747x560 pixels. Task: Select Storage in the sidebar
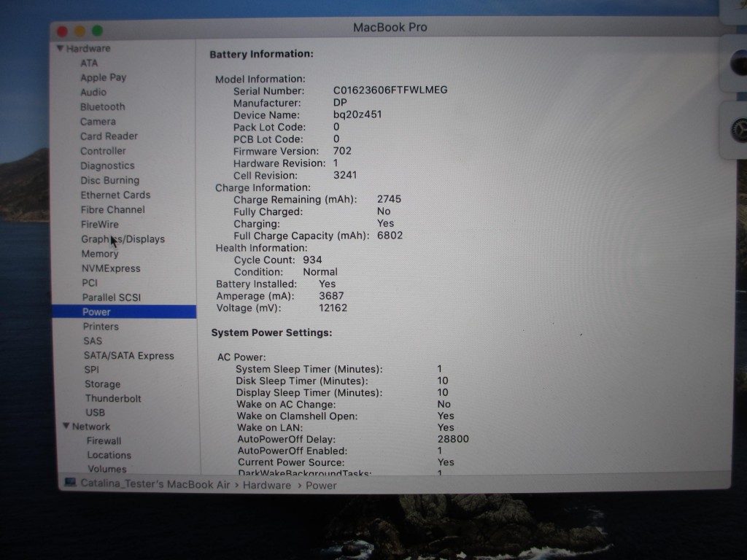(102, 384)
